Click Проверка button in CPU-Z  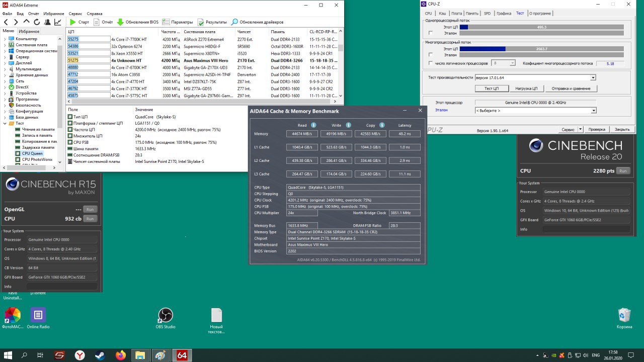tap(597, 129)
